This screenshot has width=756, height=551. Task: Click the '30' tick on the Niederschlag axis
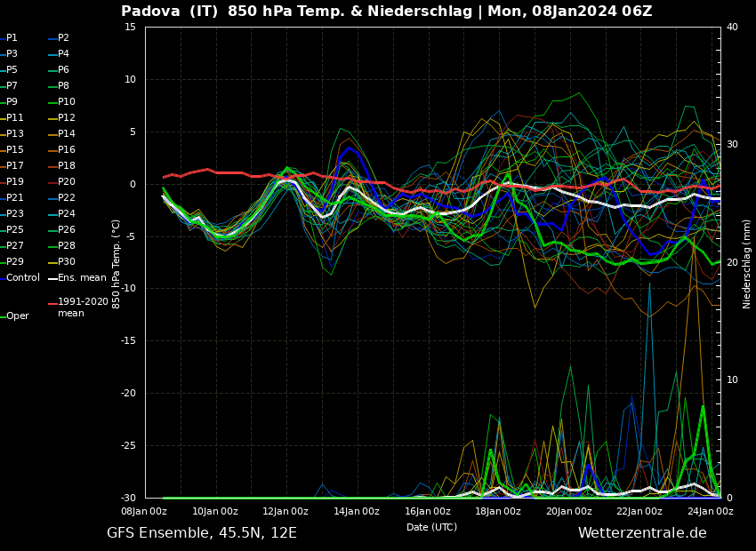(x=732, y=145)
